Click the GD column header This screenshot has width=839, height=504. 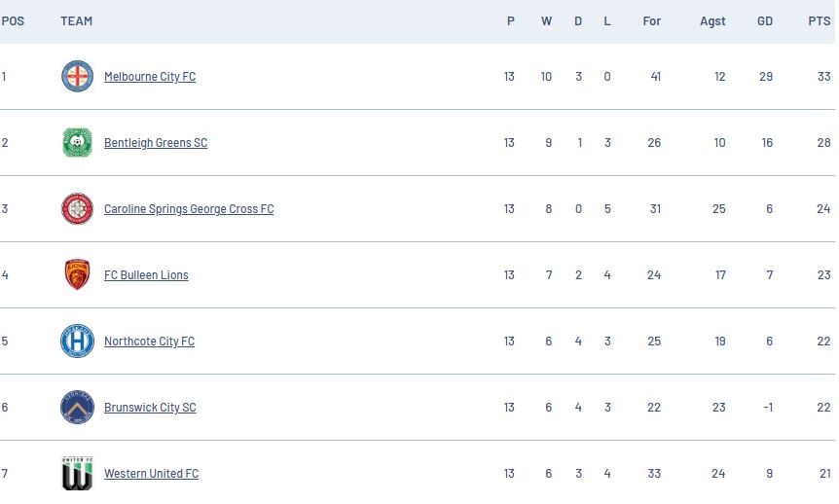coord(765,21)
